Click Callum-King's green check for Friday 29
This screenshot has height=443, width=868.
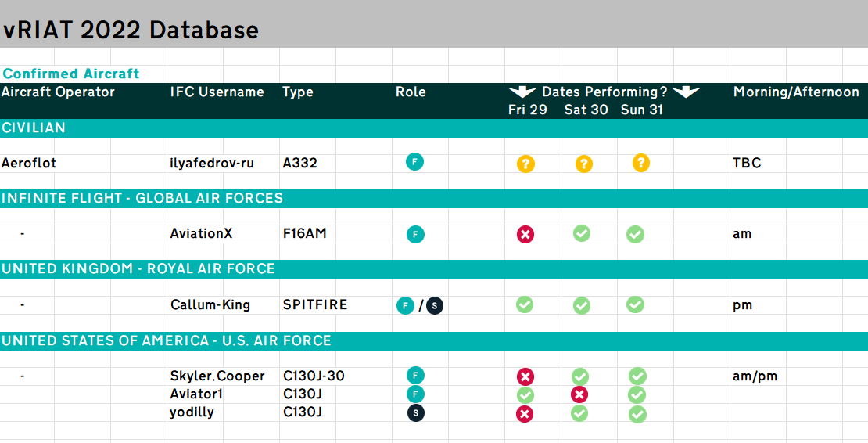pyautogui.click(x=525, y=304)
